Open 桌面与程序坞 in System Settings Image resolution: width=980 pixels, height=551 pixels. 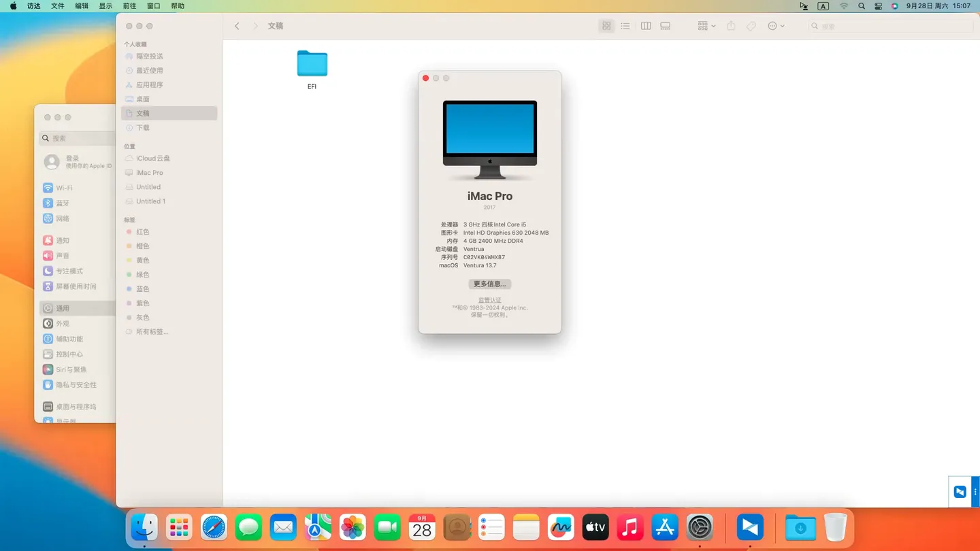click(x=78, y=407)
